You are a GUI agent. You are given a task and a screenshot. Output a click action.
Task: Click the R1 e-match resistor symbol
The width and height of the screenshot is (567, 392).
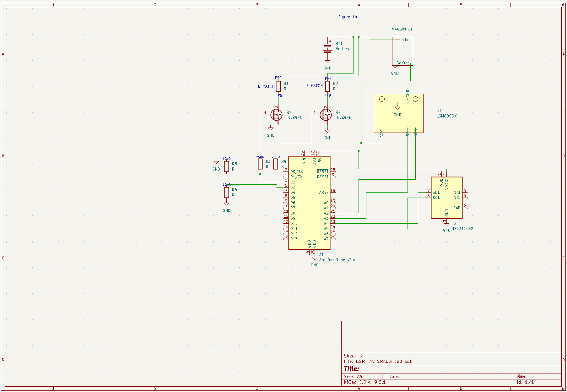tap(278, 86)
